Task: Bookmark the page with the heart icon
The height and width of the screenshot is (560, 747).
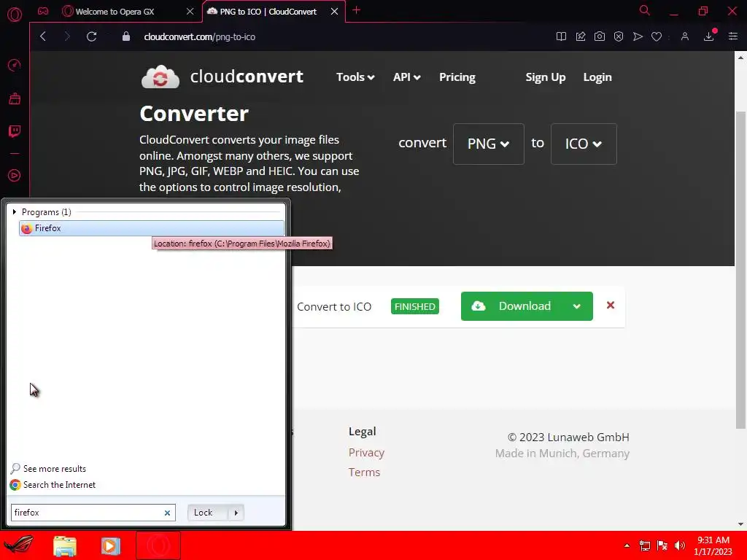Action: [x=657, y=36]
